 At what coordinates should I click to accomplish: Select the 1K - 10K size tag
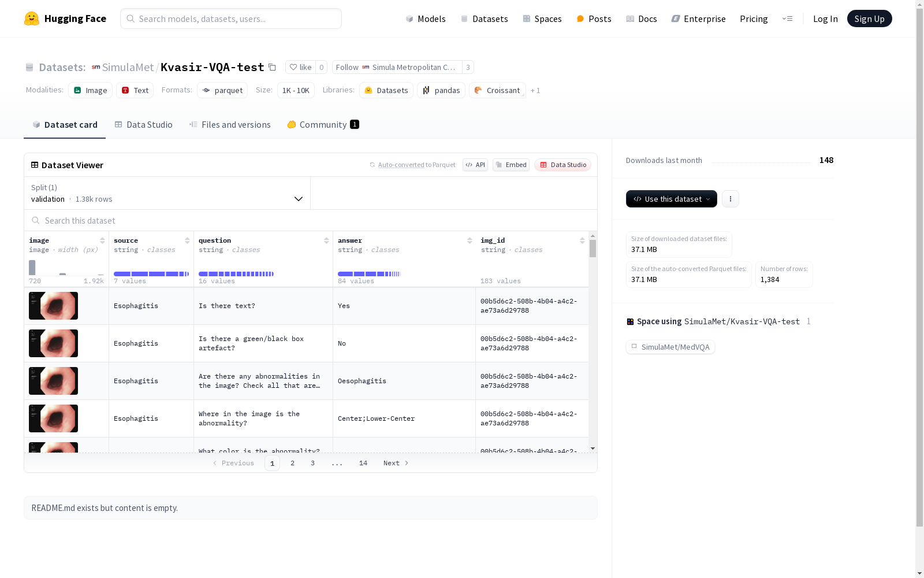coord(296,90)
